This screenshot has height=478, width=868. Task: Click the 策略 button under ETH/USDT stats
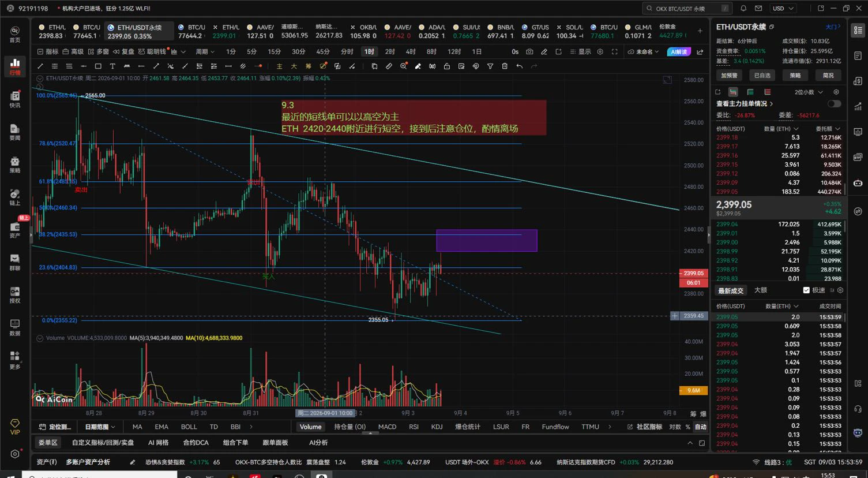coord(795,75)
